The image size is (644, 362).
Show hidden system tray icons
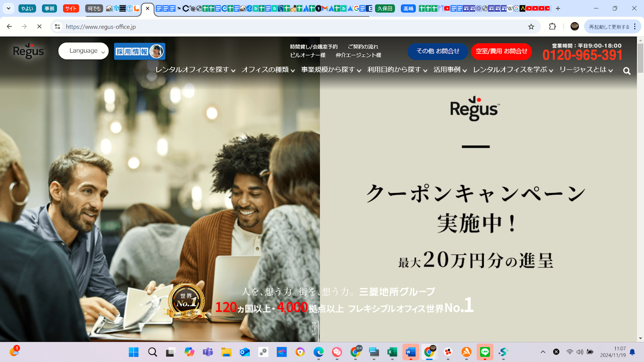pos(543,352)
